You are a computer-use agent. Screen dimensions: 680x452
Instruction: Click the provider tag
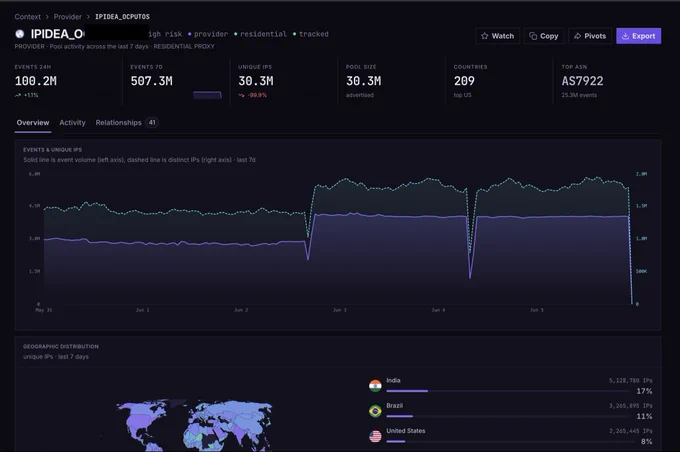click(x=208, y=34)
